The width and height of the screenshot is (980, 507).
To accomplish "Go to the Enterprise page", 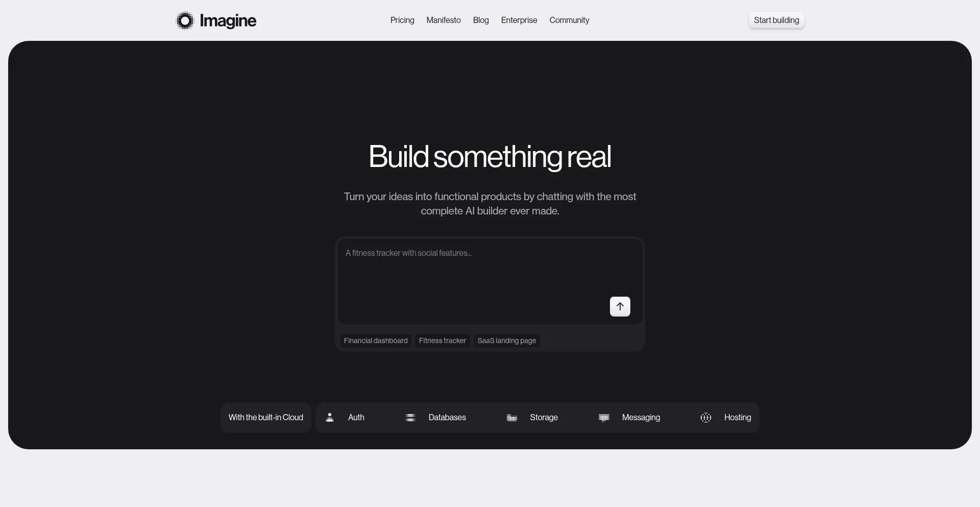I will 519,20.
